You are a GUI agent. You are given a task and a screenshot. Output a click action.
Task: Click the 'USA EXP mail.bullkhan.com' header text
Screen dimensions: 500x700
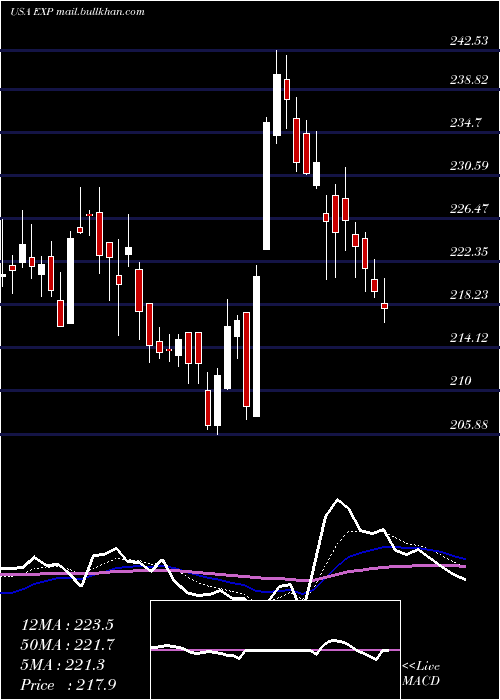coord(78,12)
